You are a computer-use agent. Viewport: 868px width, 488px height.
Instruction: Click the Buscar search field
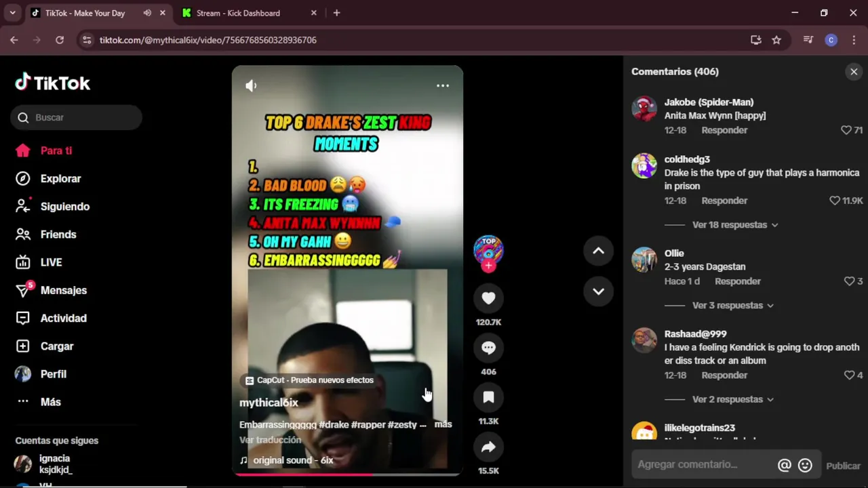coord(76,117)
